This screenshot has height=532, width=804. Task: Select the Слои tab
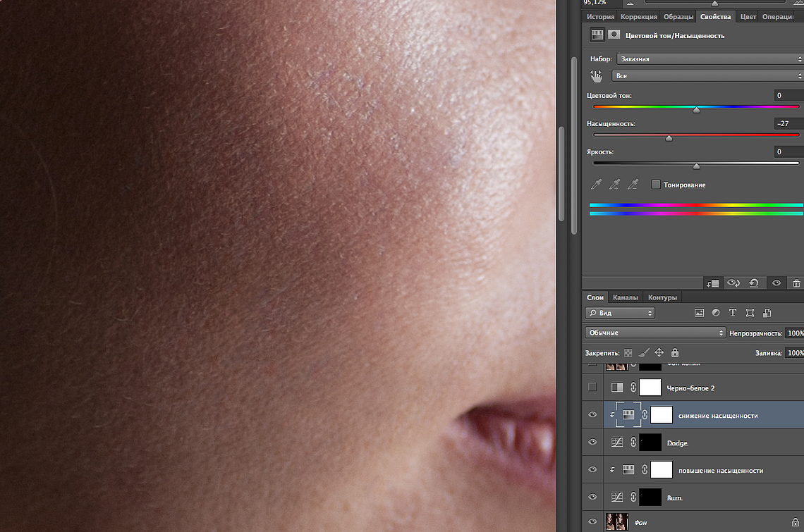pyautogui.click(x=595, y=297)
